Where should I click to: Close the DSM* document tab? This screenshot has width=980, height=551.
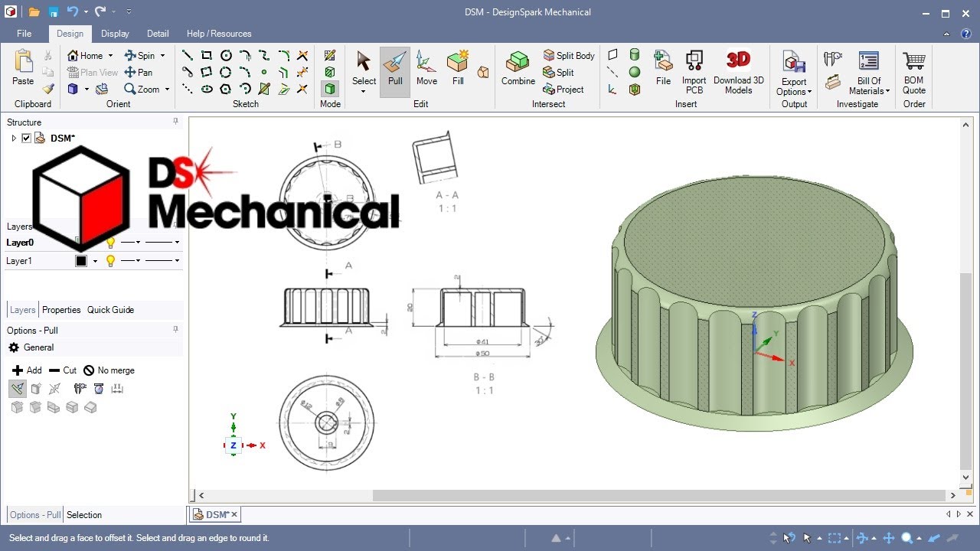(234, 514)
